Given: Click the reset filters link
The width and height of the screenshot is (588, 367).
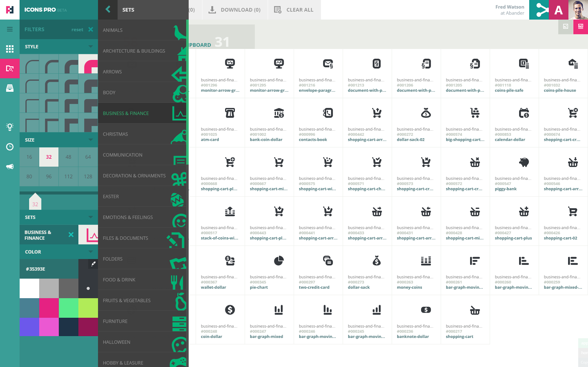Looking at the screenshot, I should pos(77,29).
